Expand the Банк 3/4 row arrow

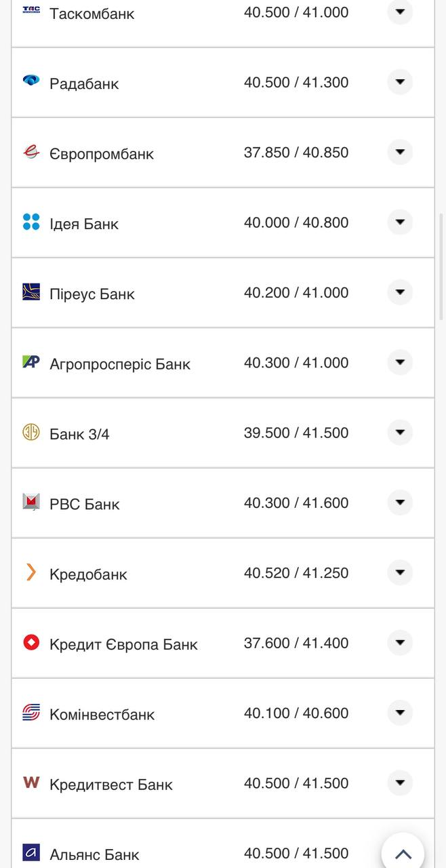[x=400, y=432]
